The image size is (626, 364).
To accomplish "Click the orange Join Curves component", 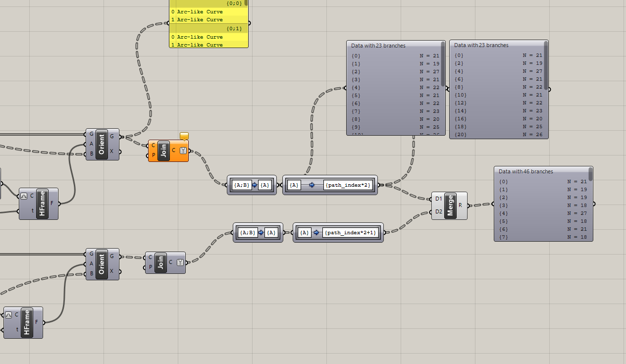I will point(162,151).
